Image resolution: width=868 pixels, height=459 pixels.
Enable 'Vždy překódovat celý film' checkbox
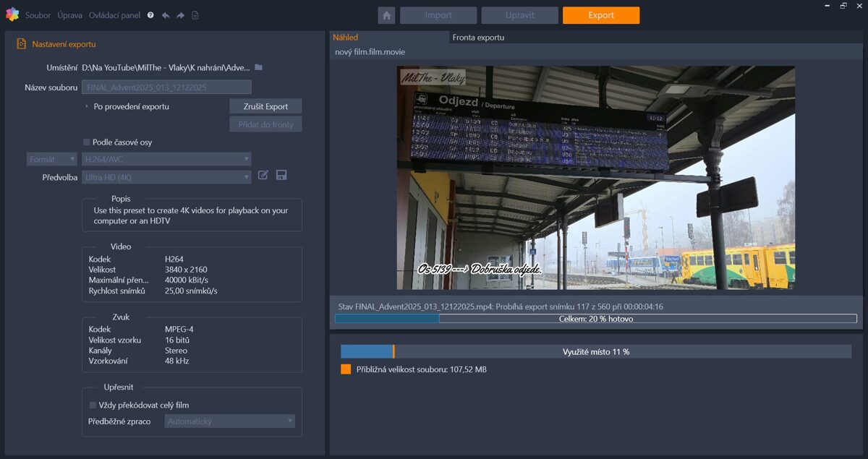click(x=93, y=405)
